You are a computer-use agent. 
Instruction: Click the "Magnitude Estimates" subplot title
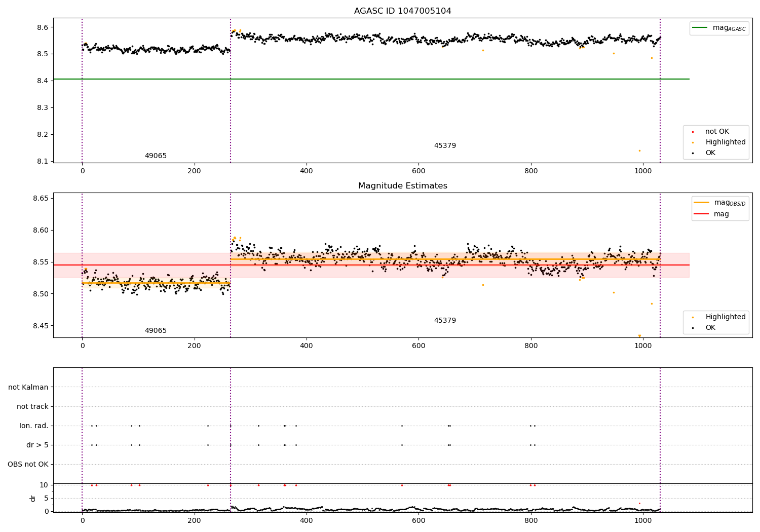click(403, 186)
